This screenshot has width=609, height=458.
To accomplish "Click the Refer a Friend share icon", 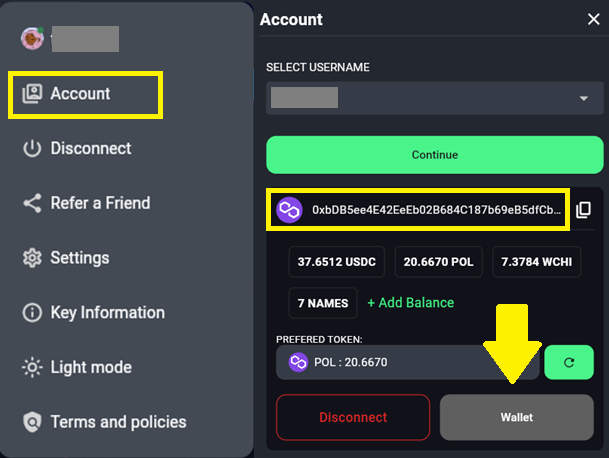I will 32,203.
